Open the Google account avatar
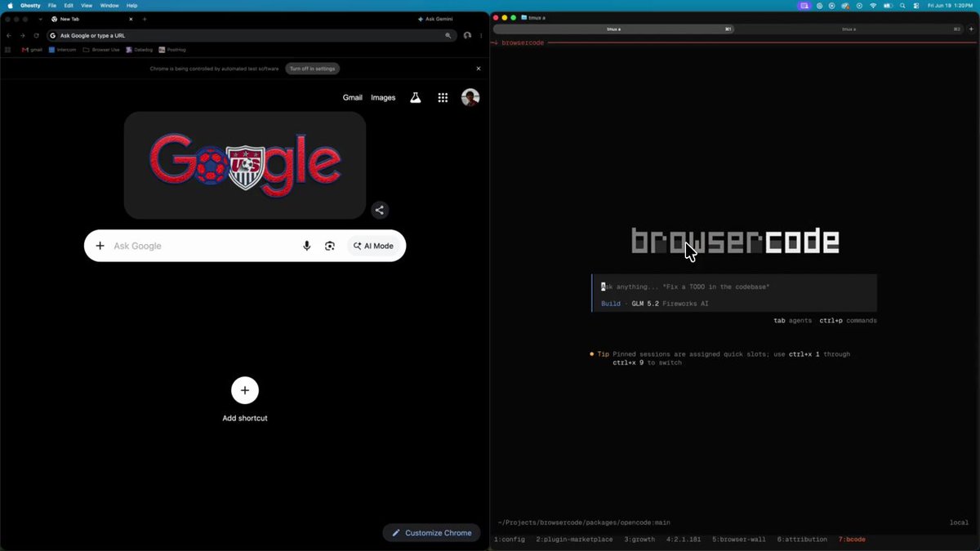The height and width of the screenshot is (551, 980). [x=470, y=98]
